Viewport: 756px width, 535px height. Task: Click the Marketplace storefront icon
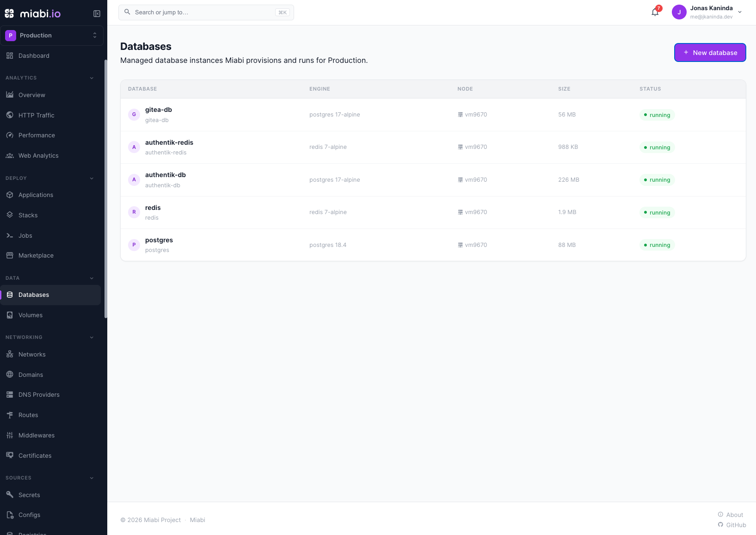point(10,255)
